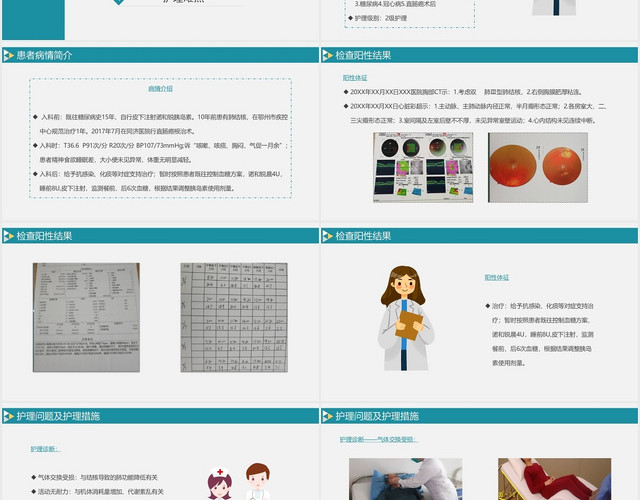Click 护理问题及护理措施 title above patient photos
Screen dimensions: 640x500
pos(377,416)
